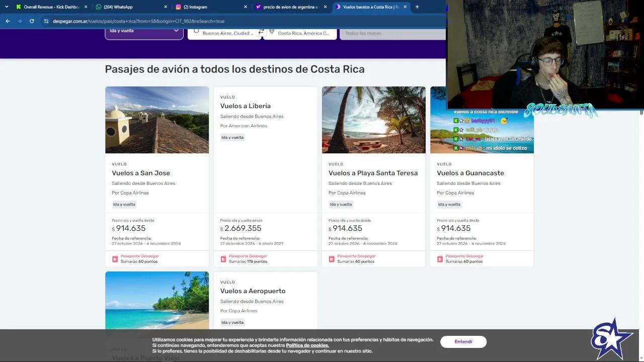Select the $914.635 price on San Jose card
This screenshot has height=362, width=644.
tap(129, 228)
